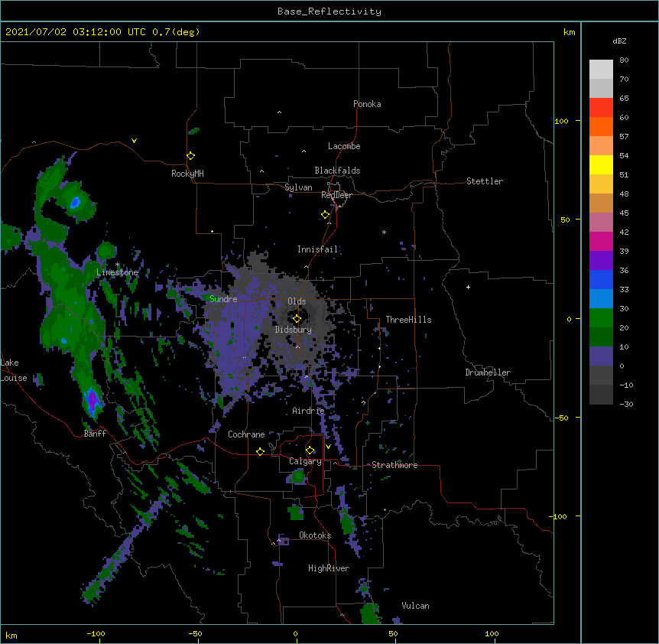This screenshot has height=644, width=659.
Task: Select the Lacombe city label
Action: [x=344, y=146]
